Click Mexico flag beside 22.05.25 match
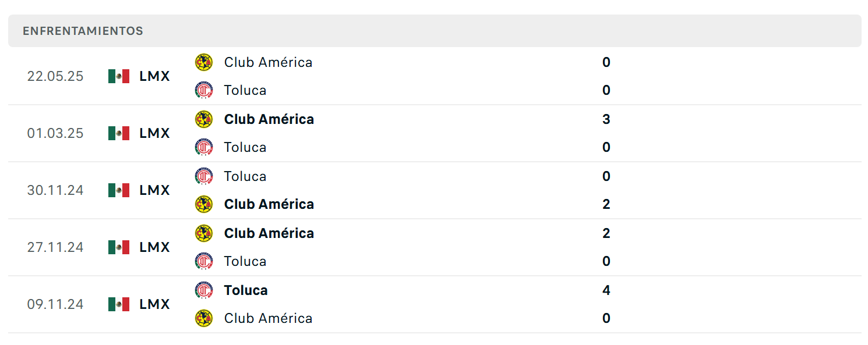This screenshot has height=345, width=868. point(119,76)
